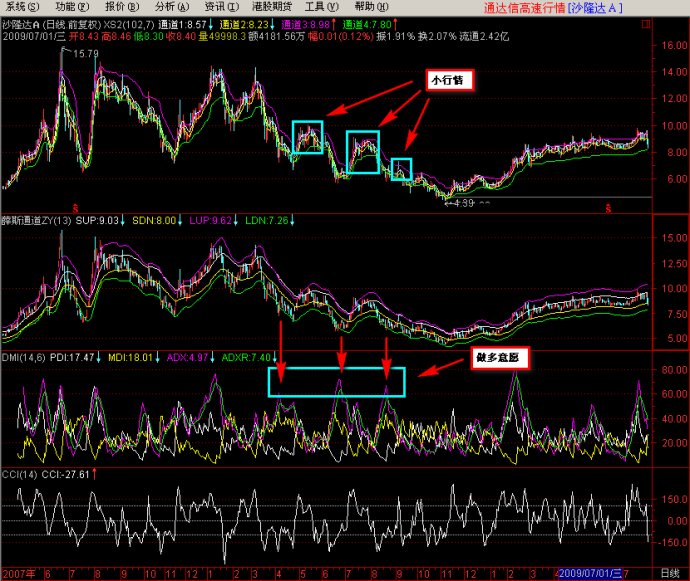The image size is (690, 581).
Task: Click the CCI(14) indicator label
Action: pos(19,475)
